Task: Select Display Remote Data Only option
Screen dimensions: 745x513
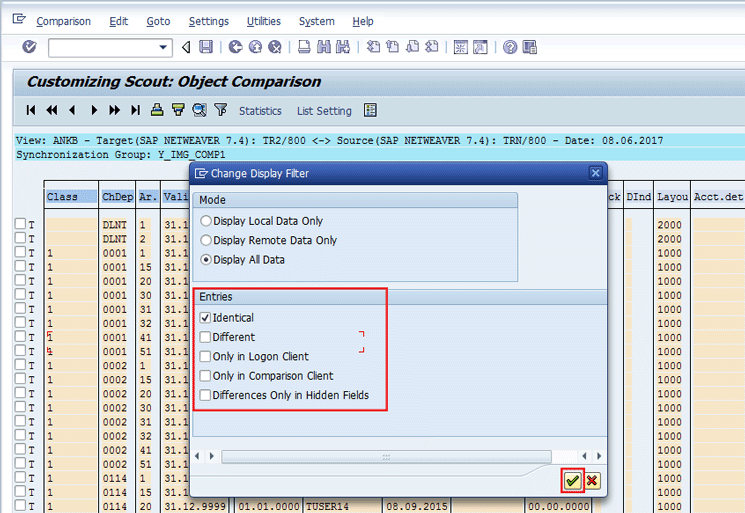Action: (x=207, y=240)
